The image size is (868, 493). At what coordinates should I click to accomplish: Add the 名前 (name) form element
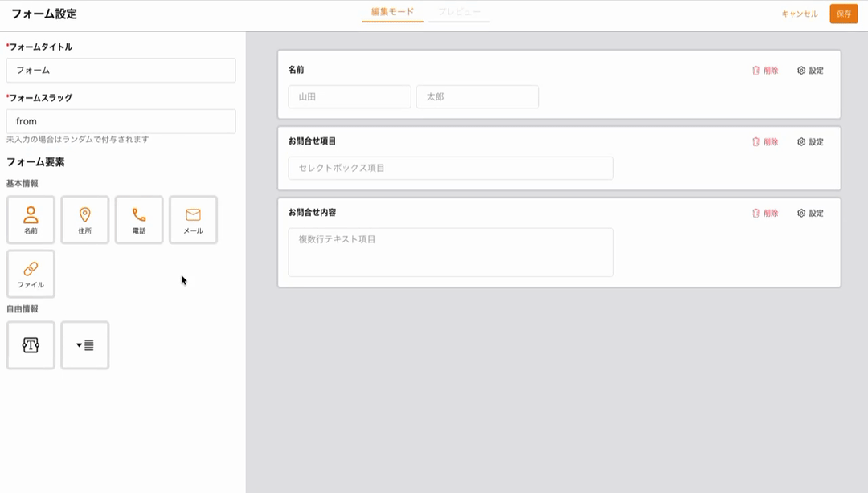pos(31,220)
